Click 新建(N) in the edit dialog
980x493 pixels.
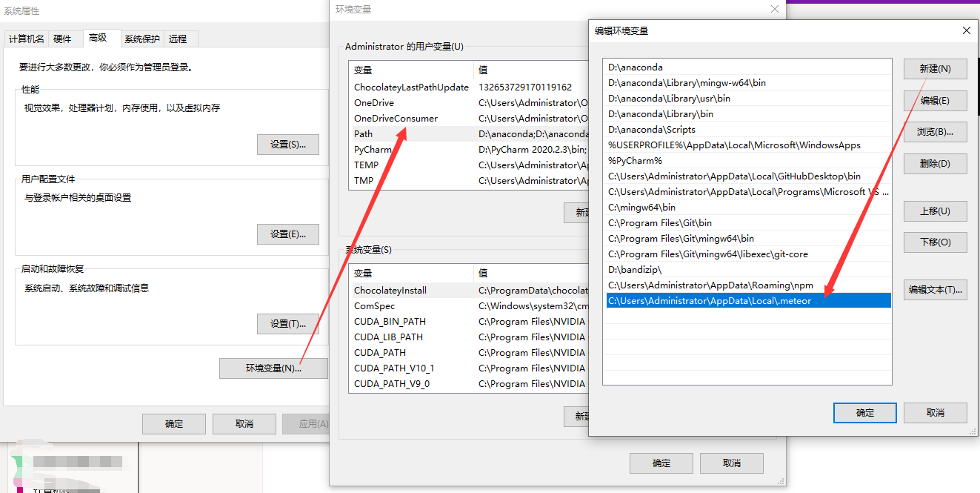pos(935,69)
